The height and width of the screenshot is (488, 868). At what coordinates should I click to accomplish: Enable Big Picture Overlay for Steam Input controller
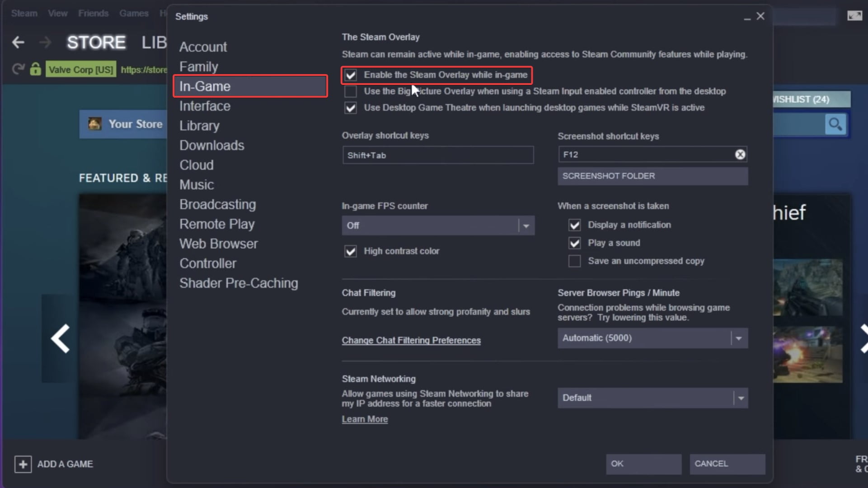(351, 91)
